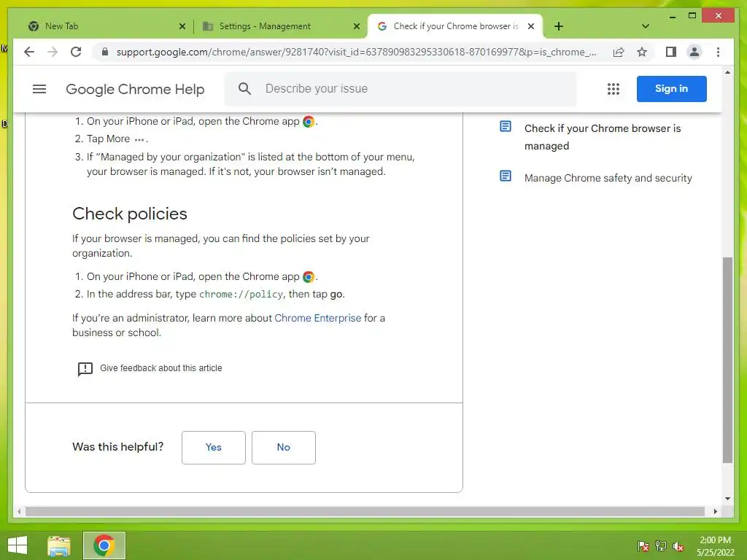Open the Windows Start menu
Image resolution: width=747 pixels, height=560 pixels.
pyautogui.click(x=18, y=545)
